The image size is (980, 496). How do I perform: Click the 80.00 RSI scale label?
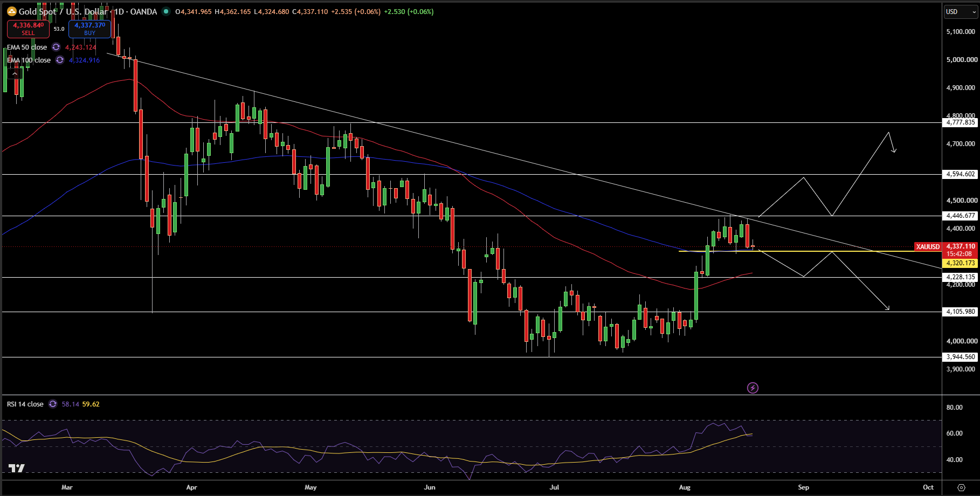(x=955, y=408)
